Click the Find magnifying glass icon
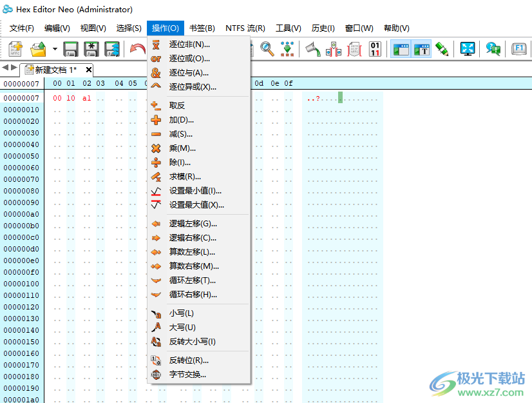 [267, 49]
